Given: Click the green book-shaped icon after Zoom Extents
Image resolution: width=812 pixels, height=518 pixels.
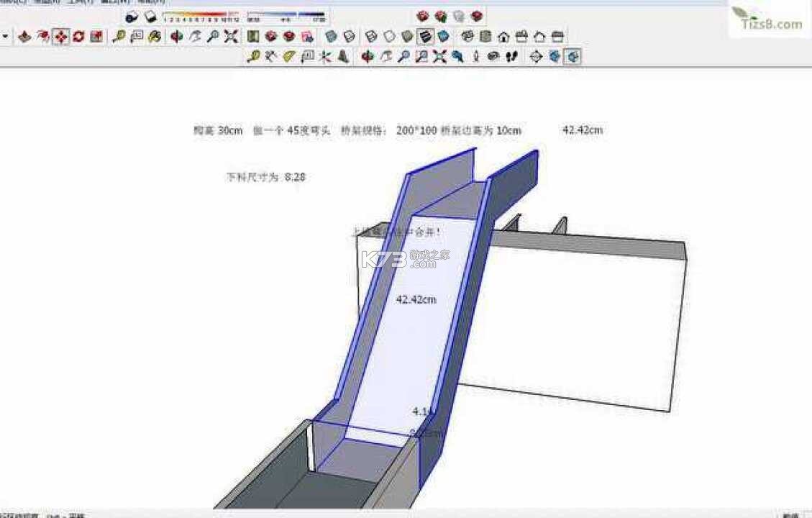Looking at the screenshot, I should tap(252, 37).
